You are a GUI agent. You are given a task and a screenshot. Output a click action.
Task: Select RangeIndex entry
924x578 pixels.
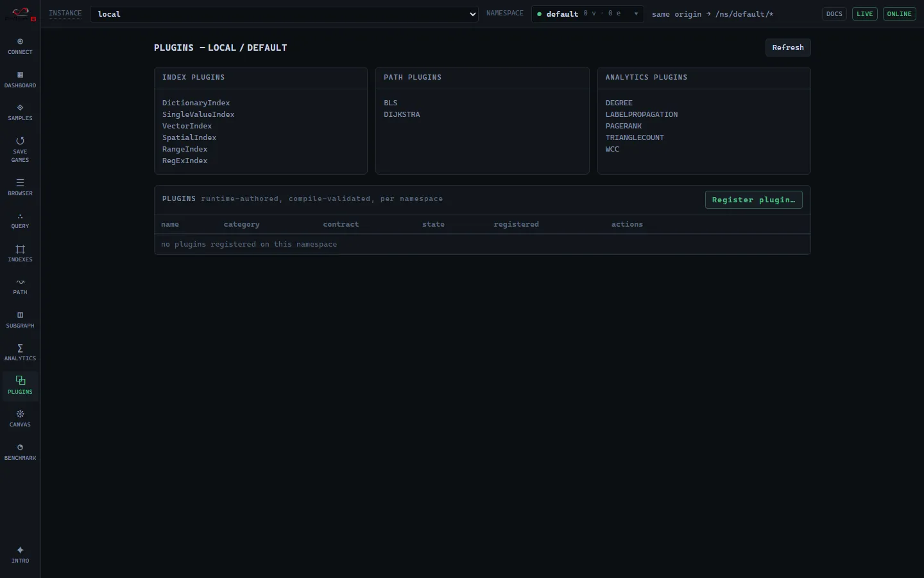pos(185,149)
